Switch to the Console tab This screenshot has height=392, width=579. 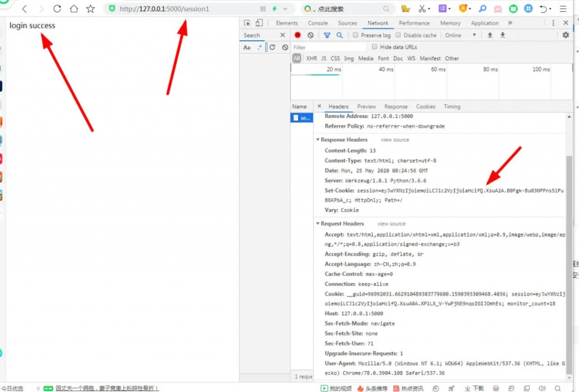(318, 23)
